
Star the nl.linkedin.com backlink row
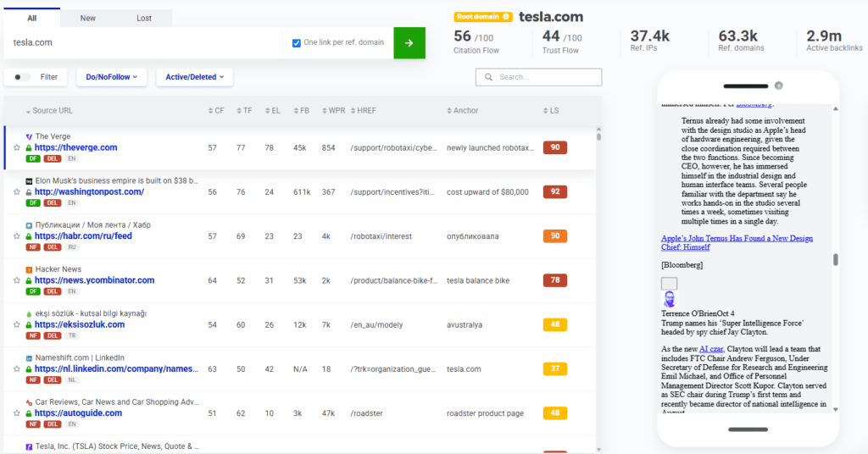point(17,368)
